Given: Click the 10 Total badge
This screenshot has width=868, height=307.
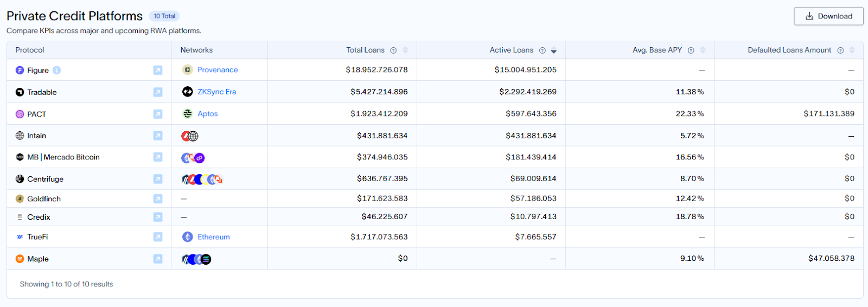Looking at the screenshot, I should (x=164, y=16).
